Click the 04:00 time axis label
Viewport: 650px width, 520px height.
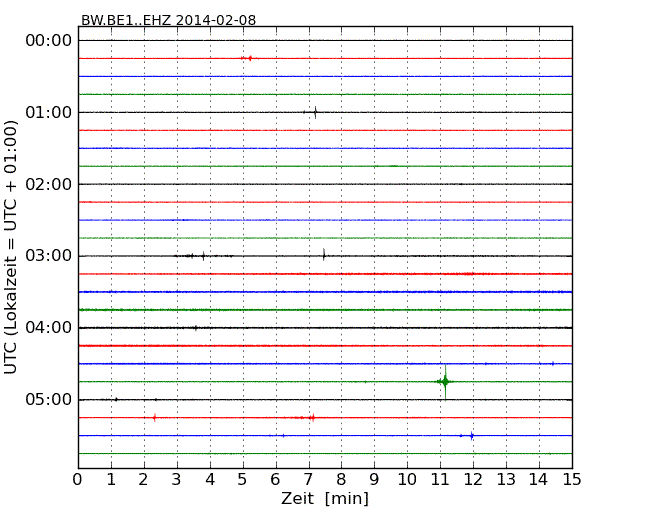[x=49, y=328]
